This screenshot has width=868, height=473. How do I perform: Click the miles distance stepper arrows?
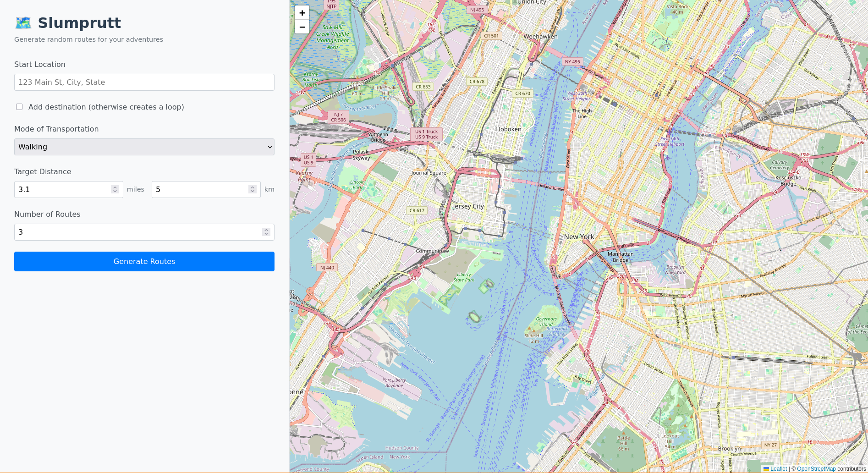115,189
